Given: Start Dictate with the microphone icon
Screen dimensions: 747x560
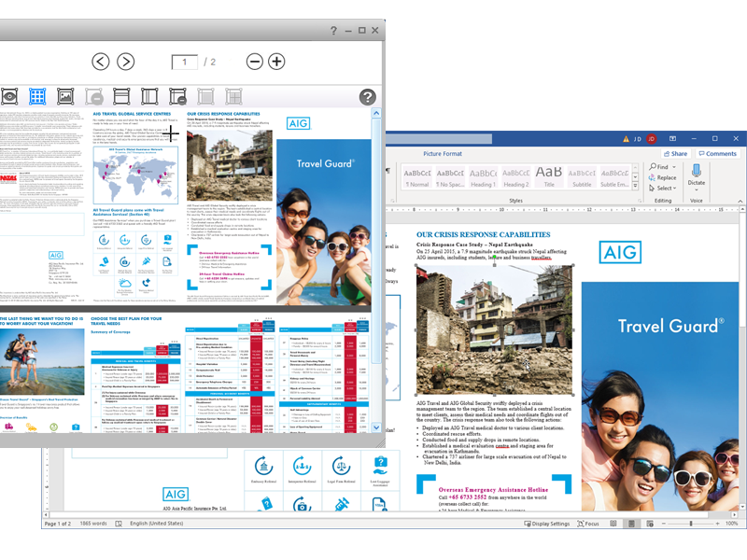Looking at the screenshot, I should [696, 171].
